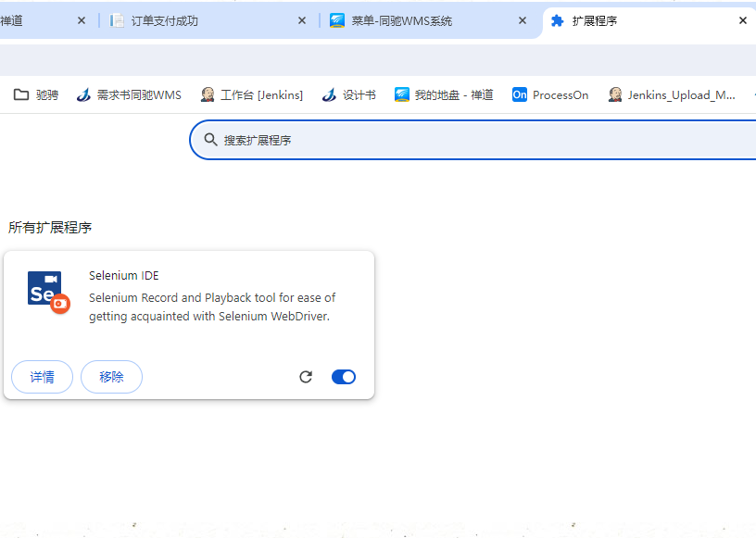756x538 pixels.
Task: Click the 订单支付成功 tab document icon
Action: (116, 20)
